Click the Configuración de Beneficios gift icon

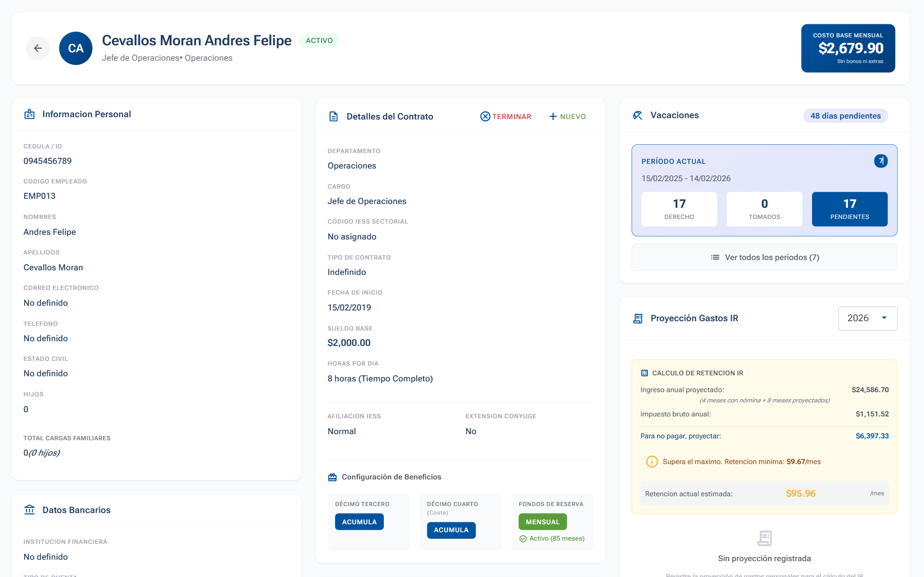coord(332,477)
